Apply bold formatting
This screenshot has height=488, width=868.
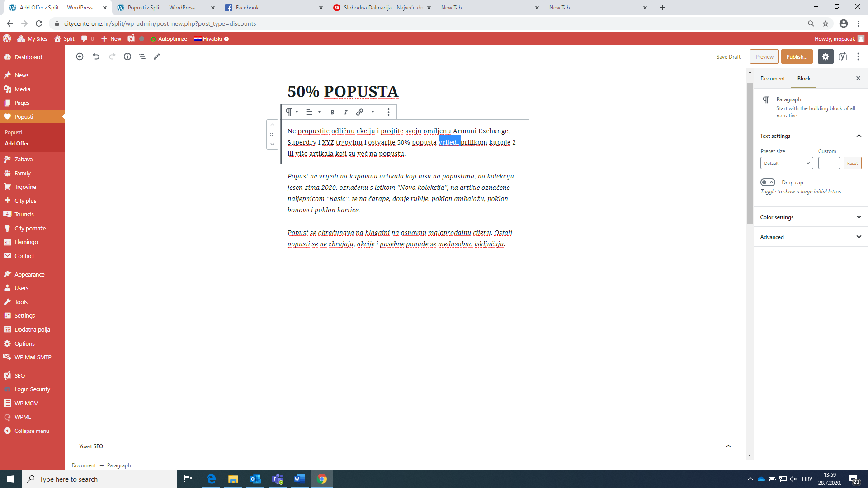332,112
